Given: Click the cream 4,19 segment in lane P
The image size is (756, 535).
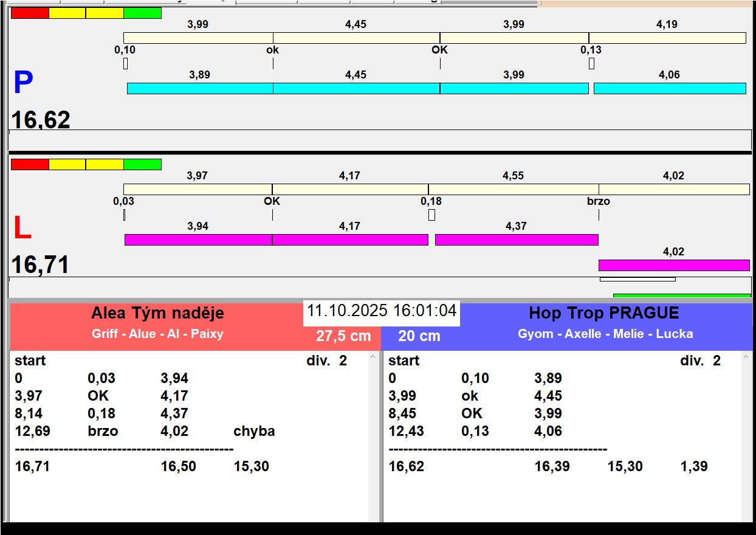Looking at the screenshot, I should [667, 38].
